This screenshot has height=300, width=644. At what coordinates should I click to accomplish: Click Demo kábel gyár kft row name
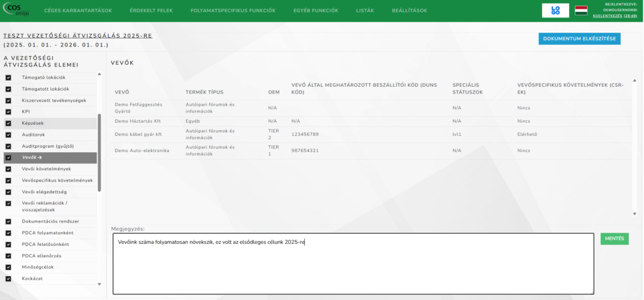pos(138,135)
